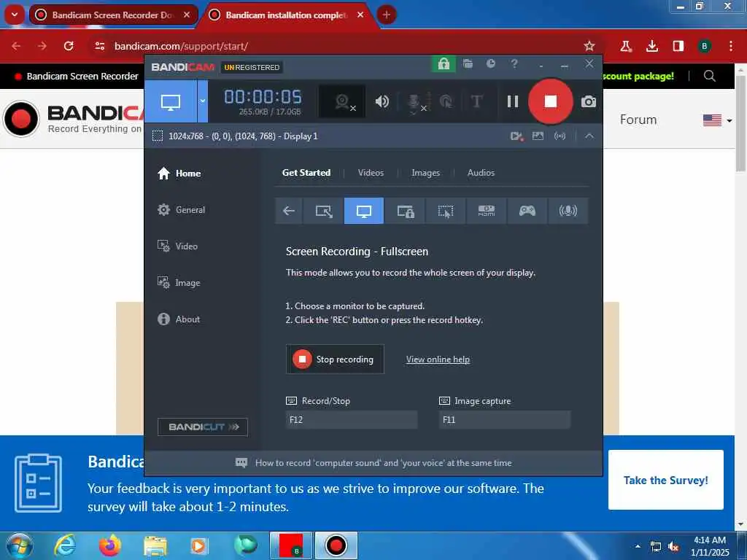
Task: Open the General settings section
Action: [181, 210]
